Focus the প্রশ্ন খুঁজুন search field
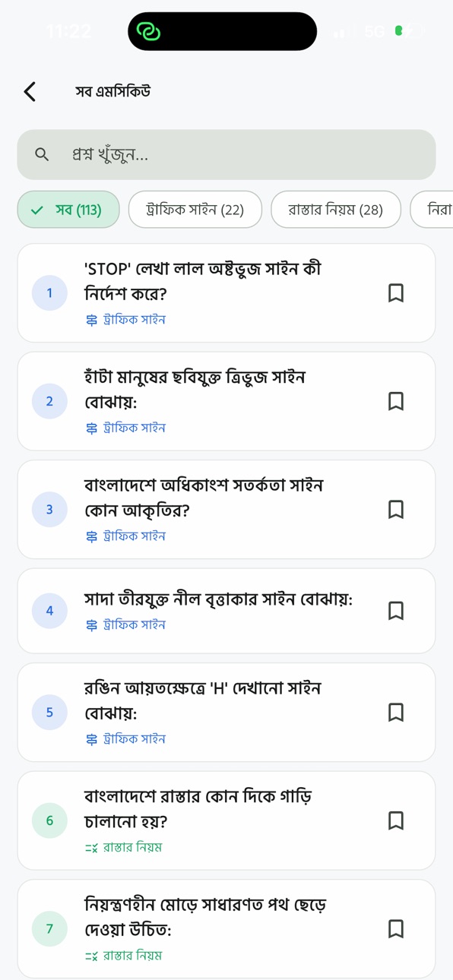 point(226,154)
